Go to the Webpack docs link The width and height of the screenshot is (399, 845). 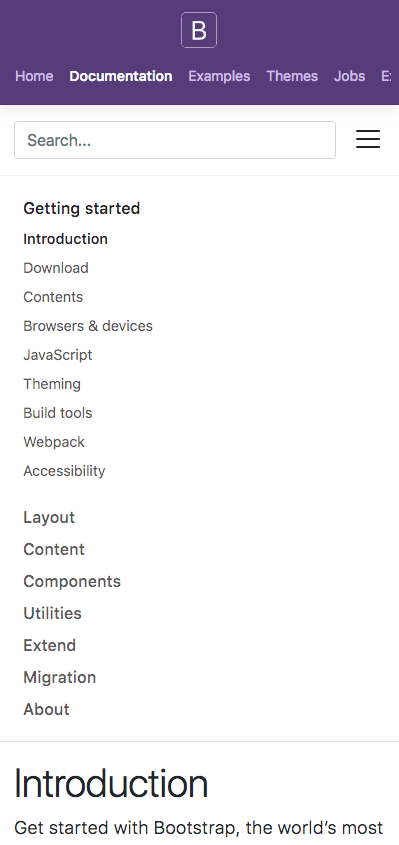point(54,442)
